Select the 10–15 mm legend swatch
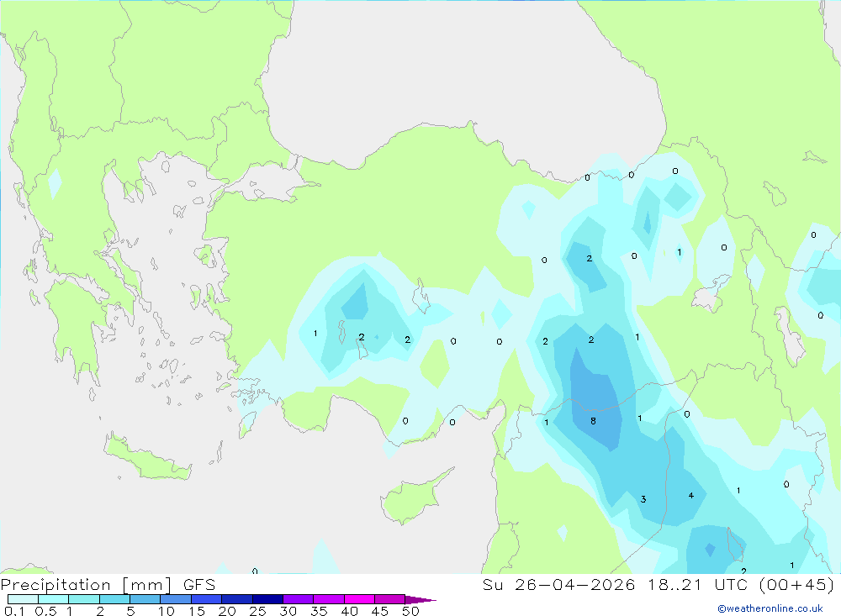The height and width of the screenshot is (616, 841). tap(176, 599)
